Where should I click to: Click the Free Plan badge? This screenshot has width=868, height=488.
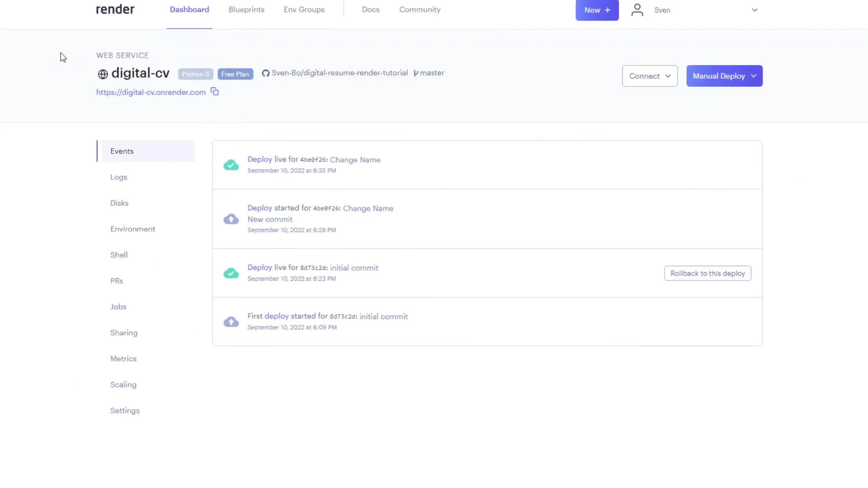(x=235, y=74)
